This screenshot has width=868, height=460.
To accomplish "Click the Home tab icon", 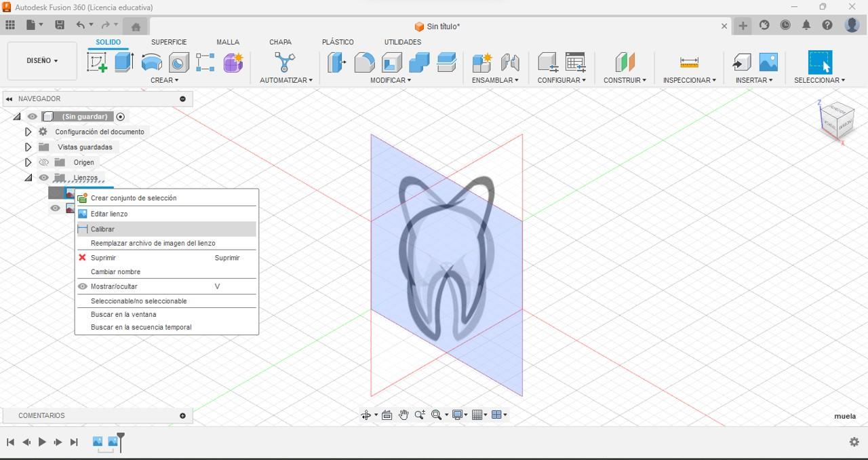I will tap(136, 26).
